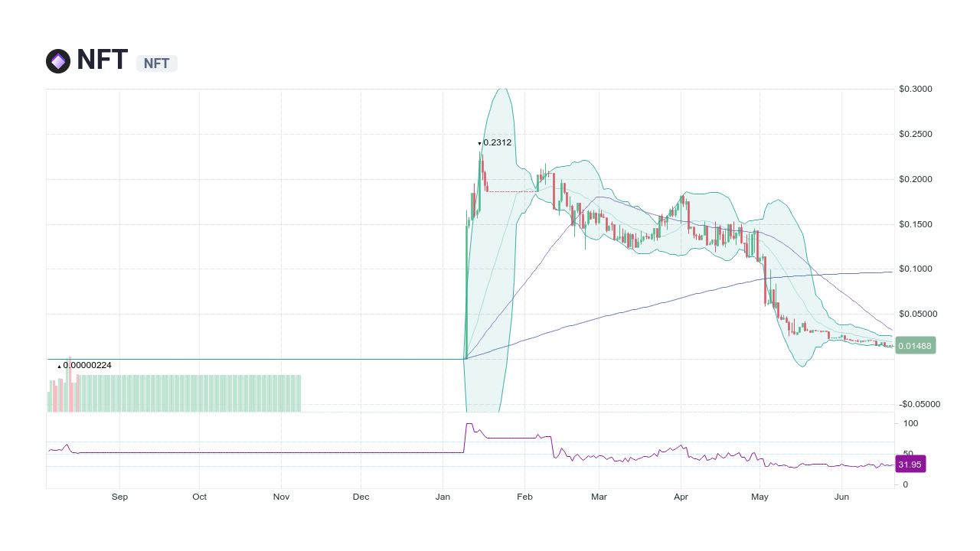
Task: Click the Mar date axis label
Action: coord(599,497)
